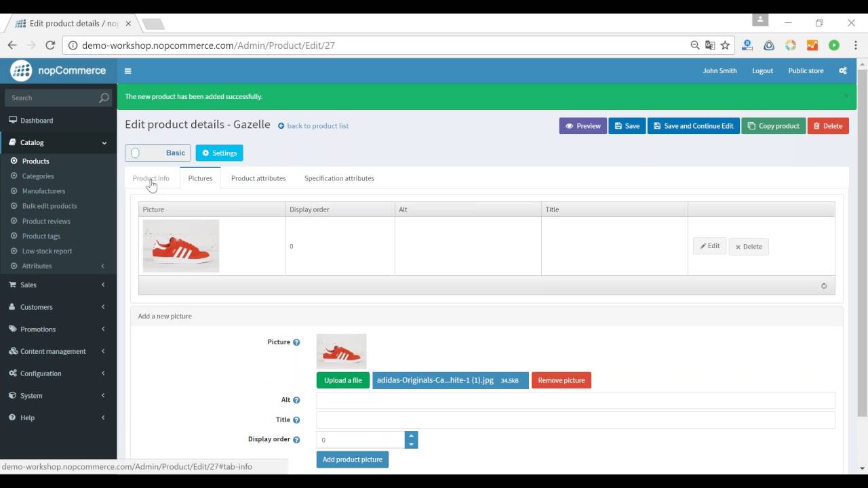Collapse the Catalog menu section
Screen dimensions: 868x488
tap(58, 142)
